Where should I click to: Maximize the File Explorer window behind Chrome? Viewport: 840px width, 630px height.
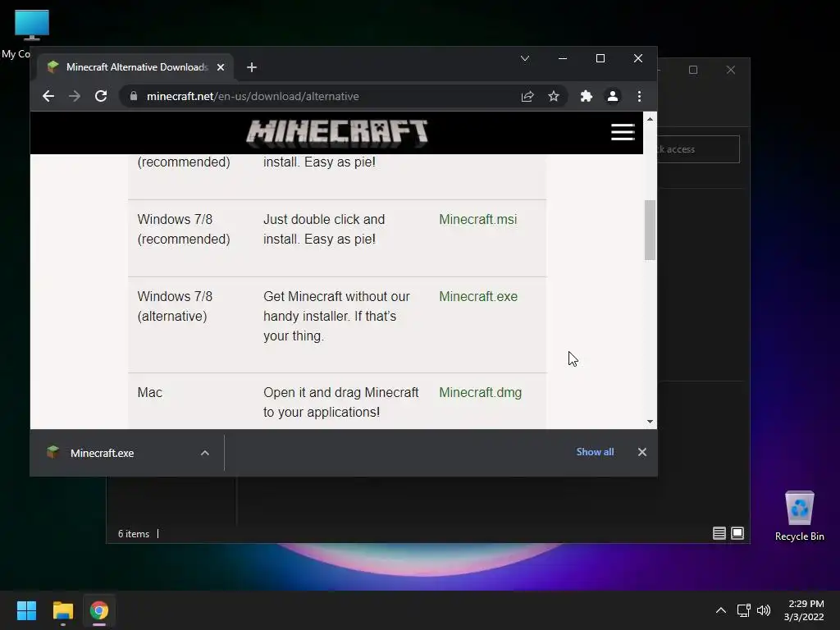tap(693, 71)
